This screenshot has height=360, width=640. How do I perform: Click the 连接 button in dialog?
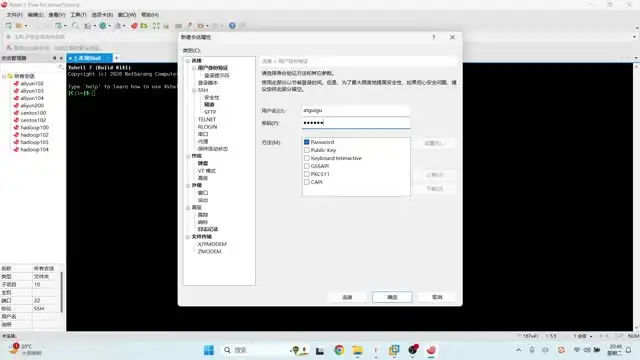tap(347, 297)
